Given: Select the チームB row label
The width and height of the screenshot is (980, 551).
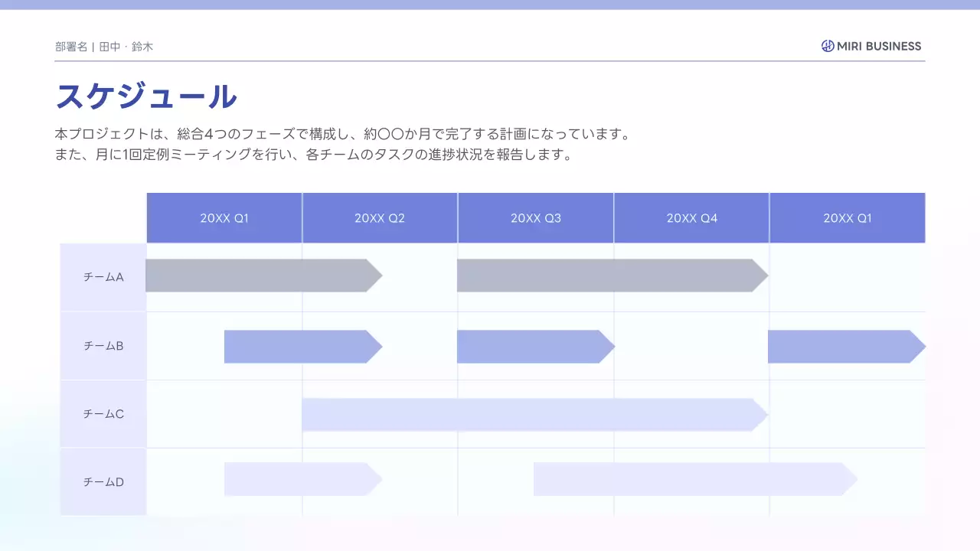Looking at the screenshot, I should 103,345.
